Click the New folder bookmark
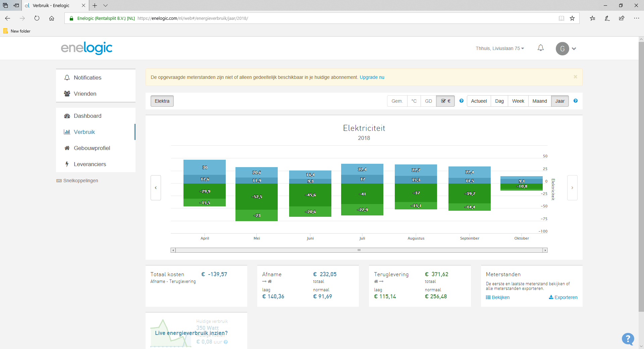Viewport: 644px width, 349px height. pyautogui.click(x=17, y=31)
